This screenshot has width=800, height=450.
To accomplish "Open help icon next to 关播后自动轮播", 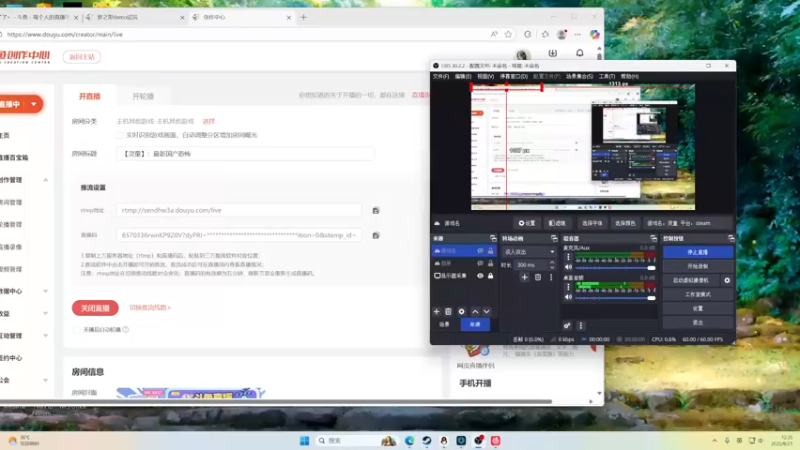I will 126,330.
